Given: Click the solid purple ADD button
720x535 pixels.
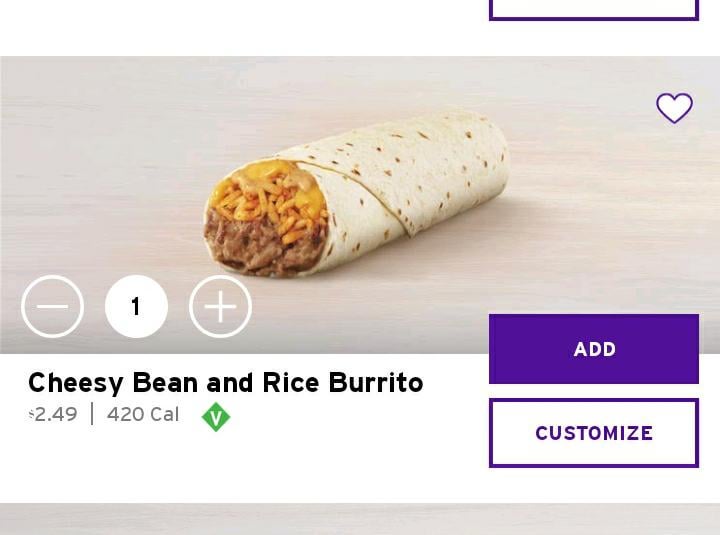Looking at the screenshot, I should click(594, 349).
